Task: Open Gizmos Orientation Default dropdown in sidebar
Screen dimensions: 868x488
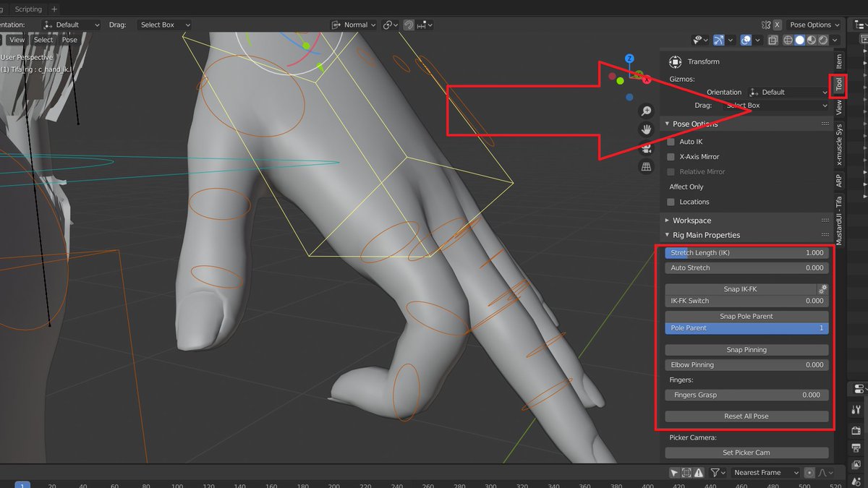Action: click(788, 93)
